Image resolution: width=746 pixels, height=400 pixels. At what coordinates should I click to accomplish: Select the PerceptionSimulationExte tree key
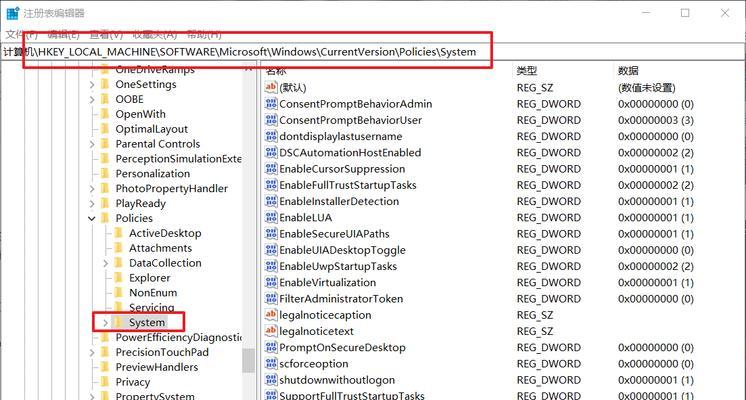point(178,158)
